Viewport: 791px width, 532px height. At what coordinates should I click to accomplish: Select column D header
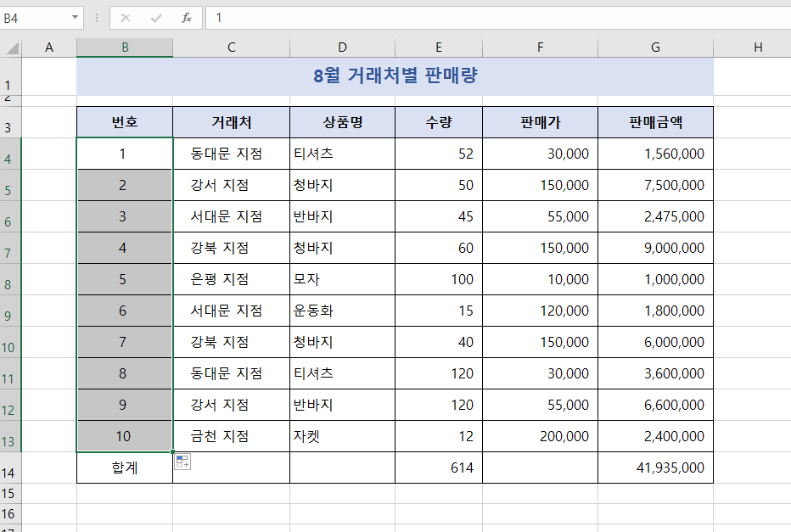point(342,48)
